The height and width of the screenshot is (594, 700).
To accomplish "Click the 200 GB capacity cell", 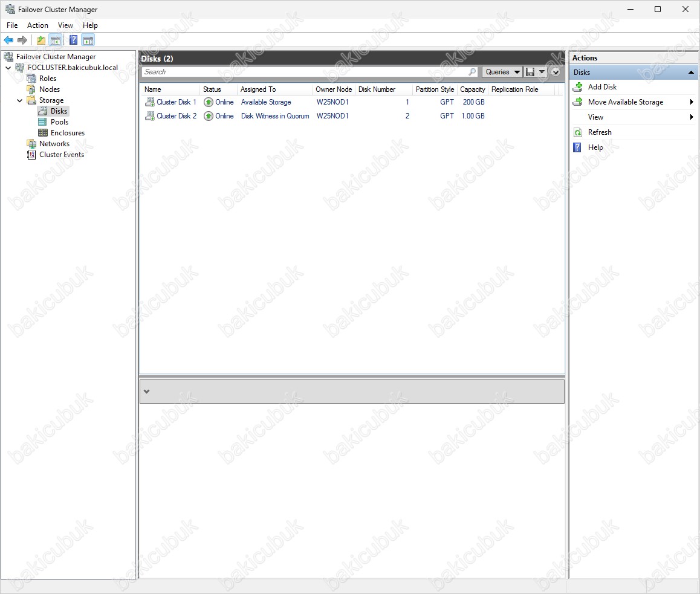I will click(x=474, y=102).
